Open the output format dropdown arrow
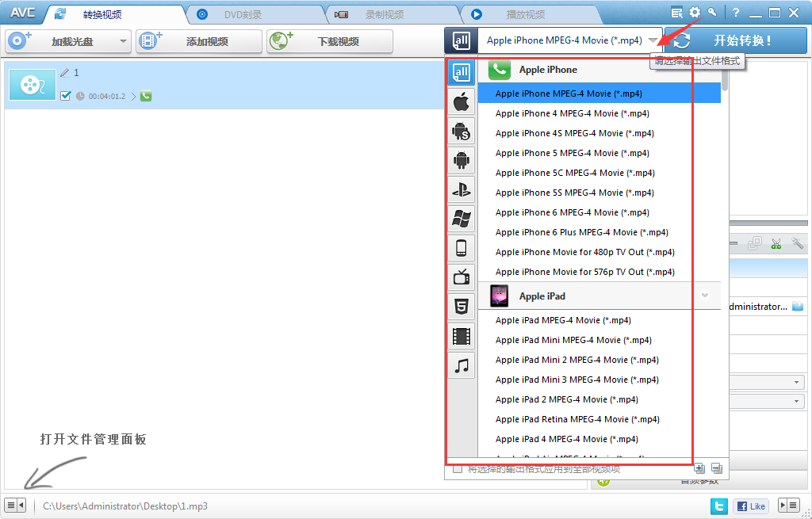Viewport: 812px width, 519px height. pyautogui.click(x=653, y=40)
